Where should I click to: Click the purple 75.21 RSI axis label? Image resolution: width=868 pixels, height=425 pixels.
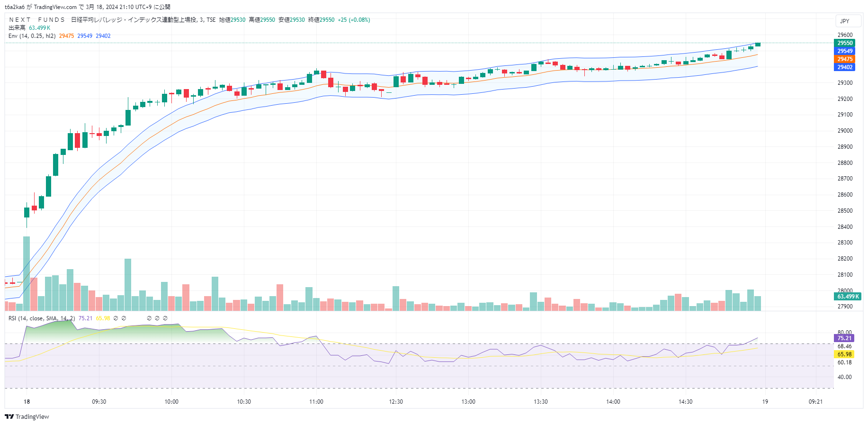pyautogui.click(x=844, y=338)
